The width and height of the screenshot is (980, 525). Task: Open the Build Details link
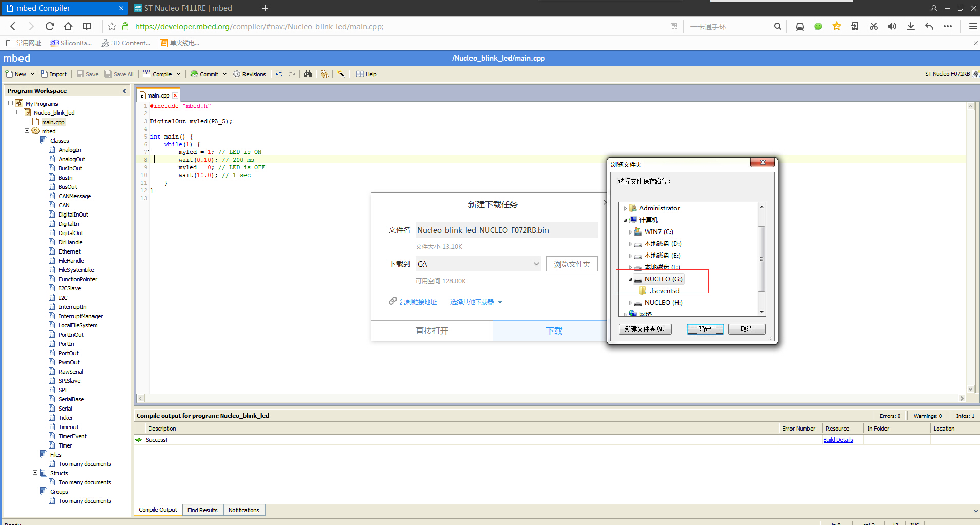838,440
